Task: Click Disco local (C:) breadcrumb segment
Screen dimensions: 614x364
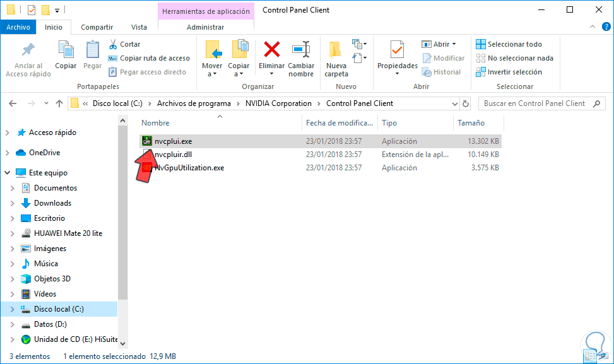Action: 117,103
